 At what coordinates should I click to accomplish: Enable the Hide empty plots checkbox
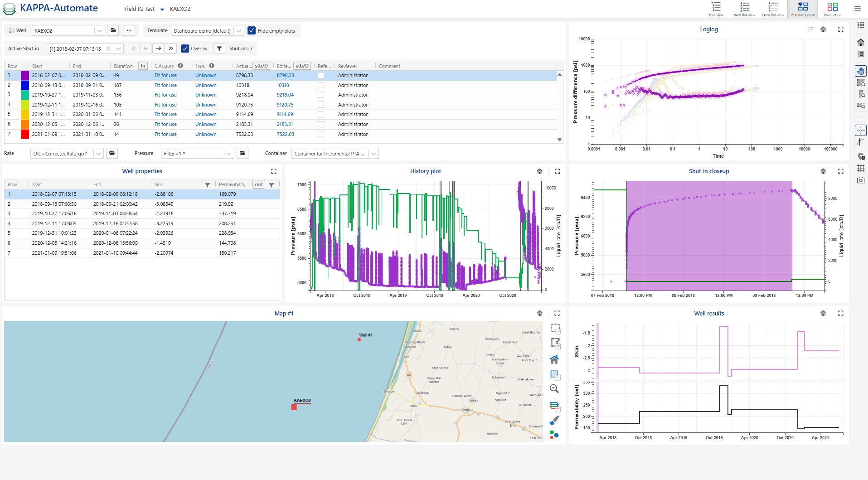[x=252, y=30]
